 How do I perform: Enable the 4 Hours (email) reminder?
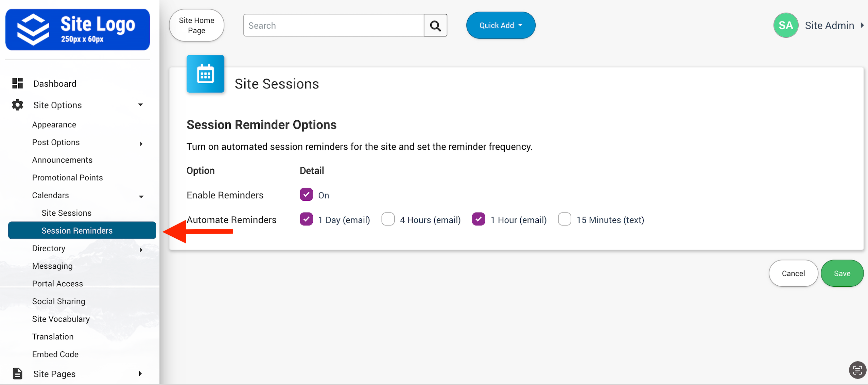[x=388, y=219]
